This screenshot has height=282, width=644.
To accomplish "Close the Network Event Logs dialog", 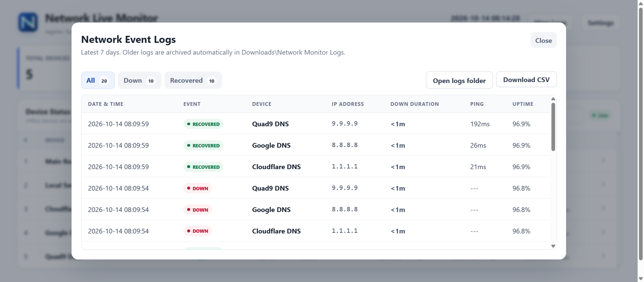I will pyautogui.click(x=543, y=40).
